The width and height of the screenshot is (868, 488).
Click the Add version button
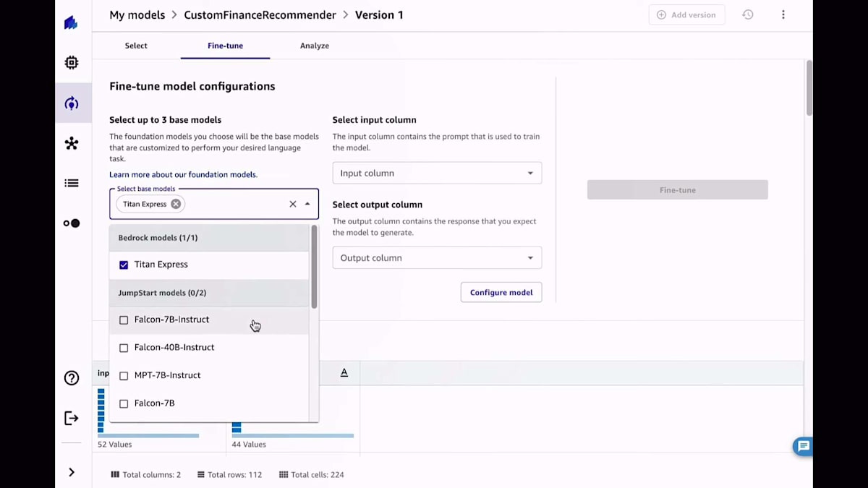point(686,14)
